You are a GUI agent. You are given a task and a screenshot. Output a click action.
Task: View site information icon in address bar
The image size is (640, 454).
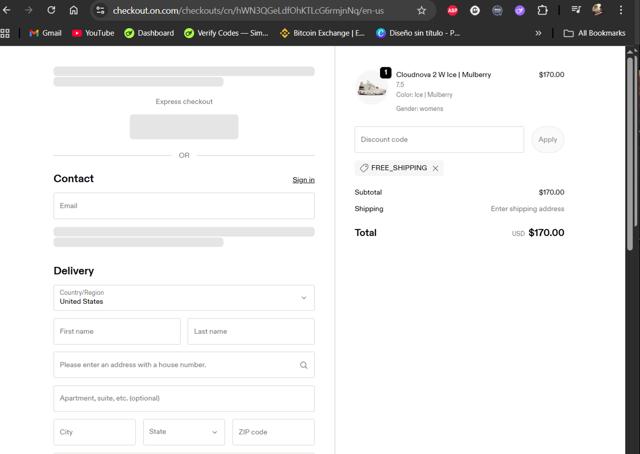click(x=100, y=11)
